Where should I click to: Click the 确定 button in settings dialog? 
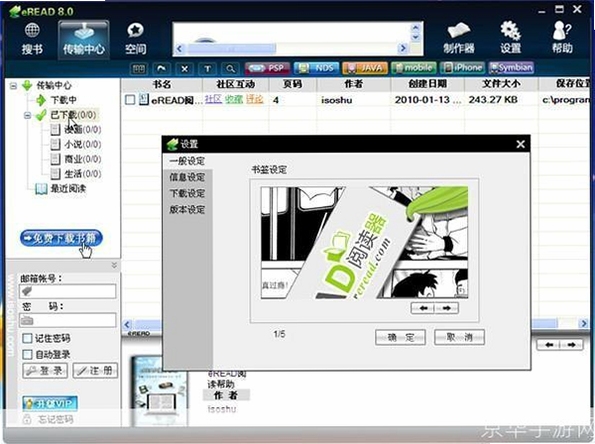tap(400, 337)
